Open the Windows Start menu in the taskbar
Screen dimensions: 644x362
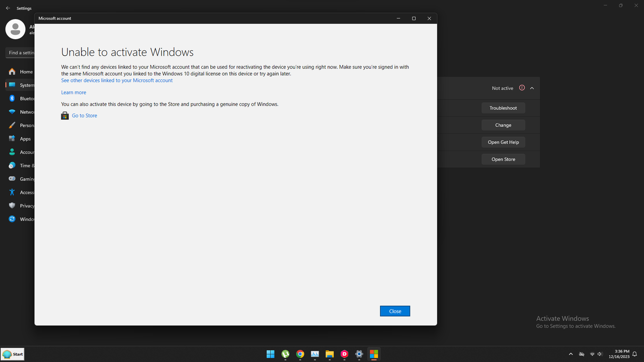pos(271,354)
